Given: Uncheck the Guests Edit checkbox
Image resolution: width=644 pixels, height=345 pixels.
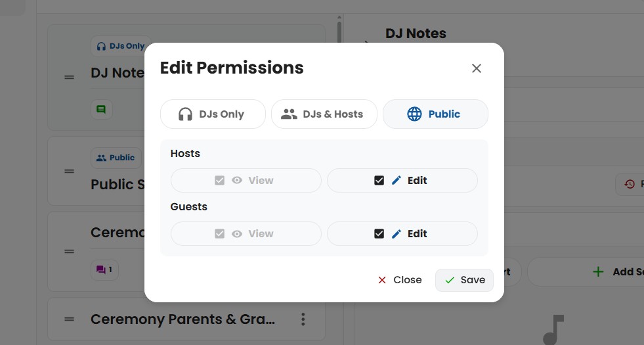Looking at the screenshot, I should coord(379,234).
